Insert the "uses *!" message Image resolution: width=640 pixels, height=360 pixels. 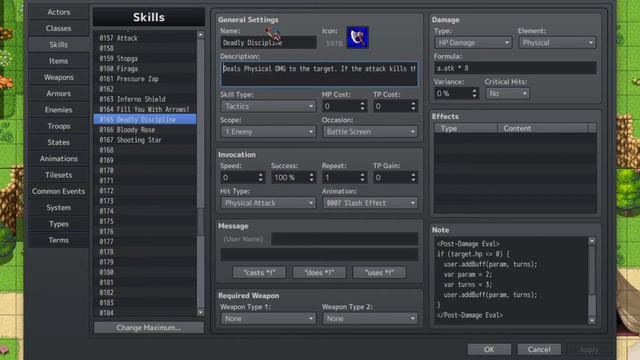coord(379,273)
